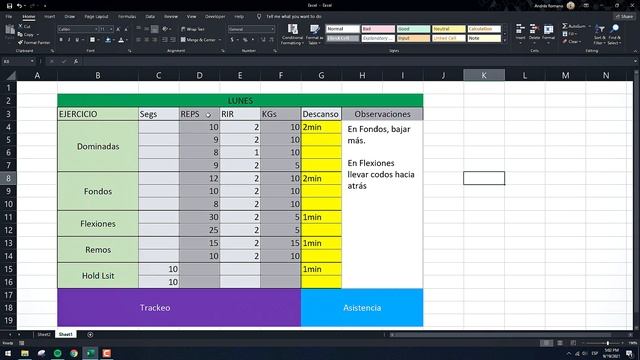This screenshot has width=640, height=360.
Task: Open Conditional Formatting menu
Action: [292, 34]
